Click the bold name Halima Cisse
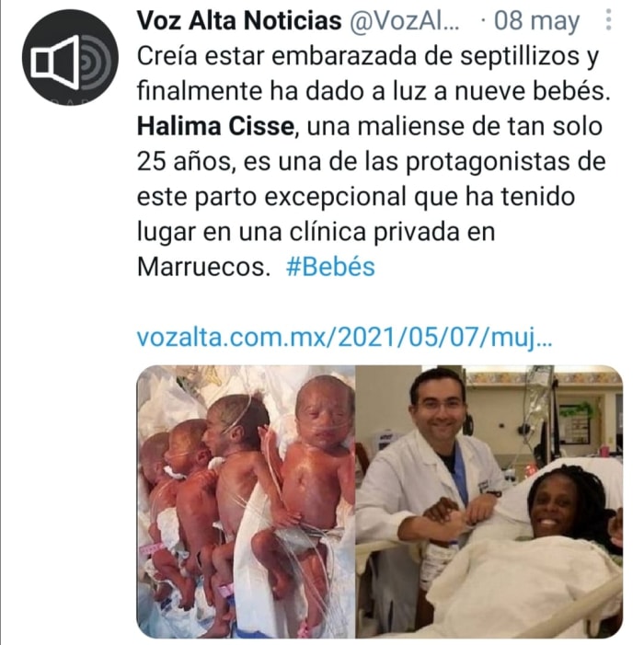 coord(215,126)
